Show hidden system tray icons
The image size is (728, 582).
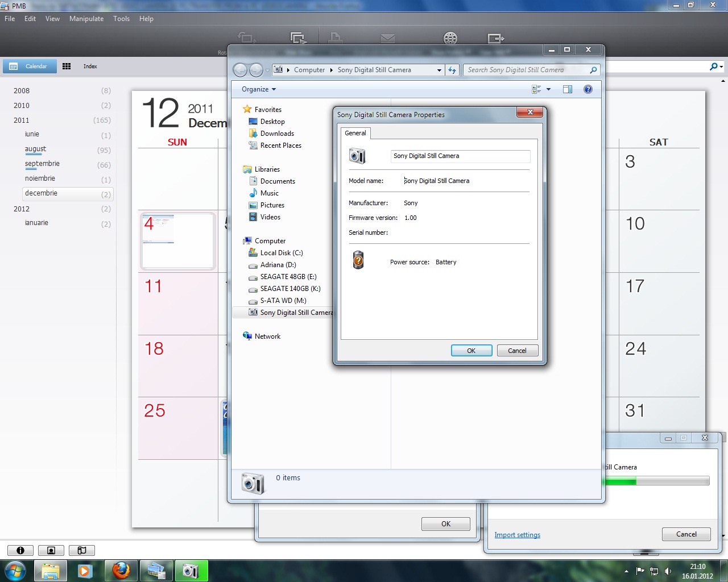coord(626,571)
